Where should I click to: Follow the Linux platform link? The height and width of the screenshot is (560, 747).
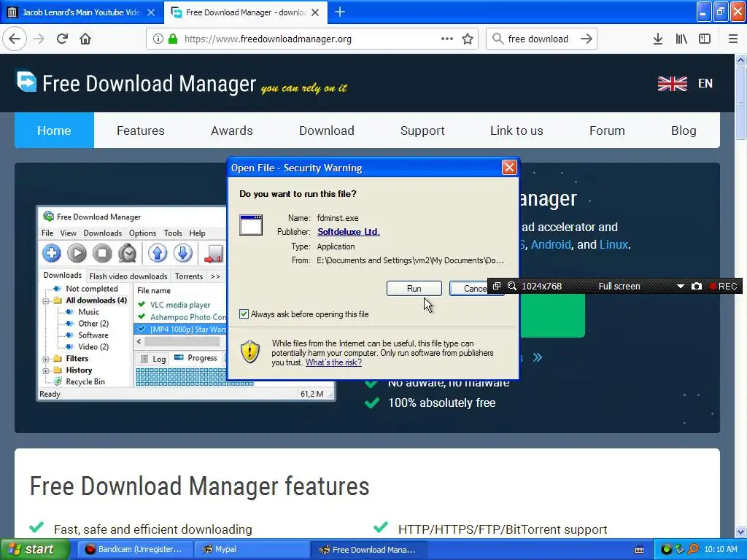tap(614, 244)
